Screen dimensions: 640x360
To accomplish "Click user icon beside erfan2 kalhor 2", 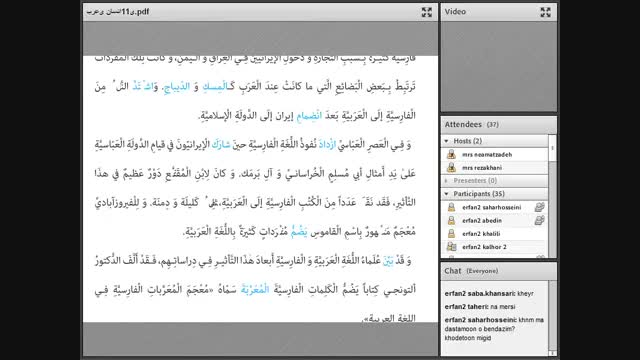I will click(451, 247).
